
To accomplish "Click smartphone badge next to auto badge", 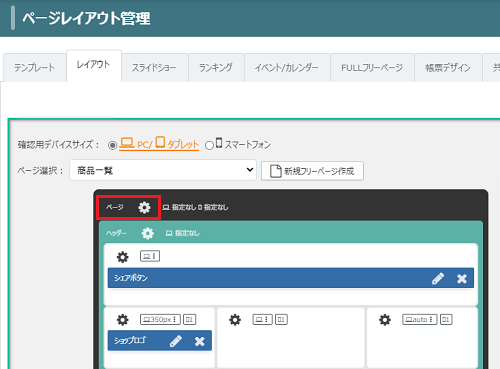I will tap(446, 320).
